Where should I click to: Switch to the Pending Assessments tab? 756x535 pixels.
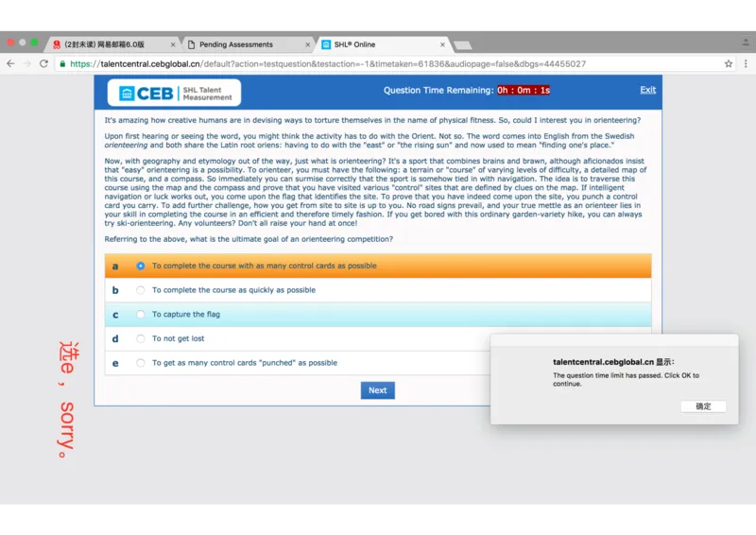[x=241, y=44]
